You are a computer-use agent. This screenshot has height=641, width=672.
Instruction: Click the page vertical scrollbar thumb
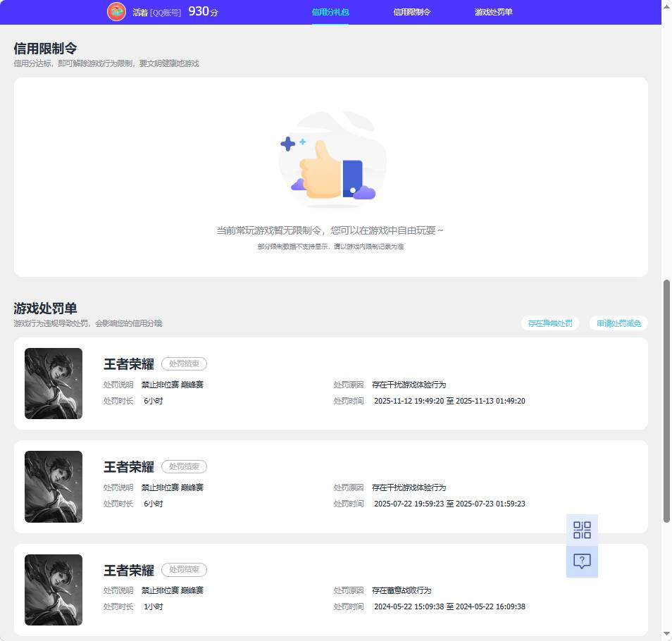tap(666, 401)
